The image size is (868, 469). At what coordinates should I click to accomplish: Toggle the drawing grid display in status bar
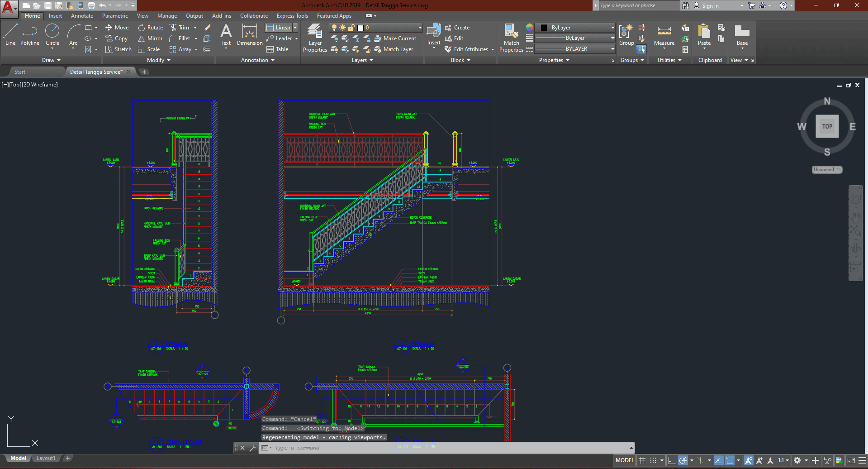[642, 460]
